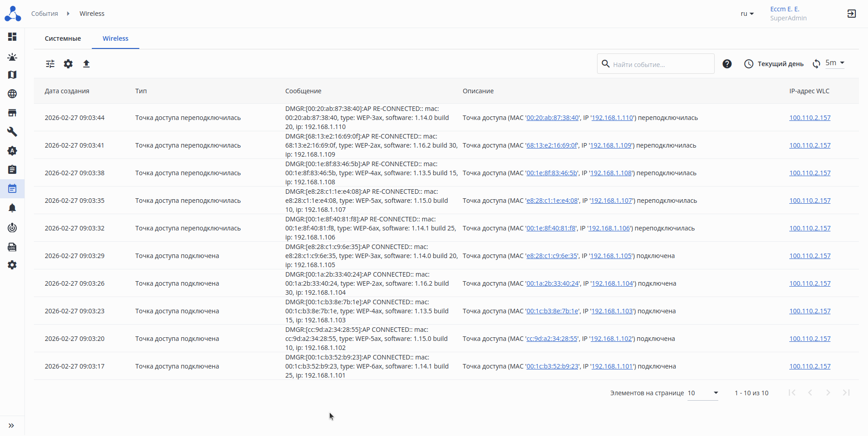The height and width of the screenshot is (436, 868).
Task: Click the Текущий день time range button
Action: pyautogui.click(x=774, y=64)
